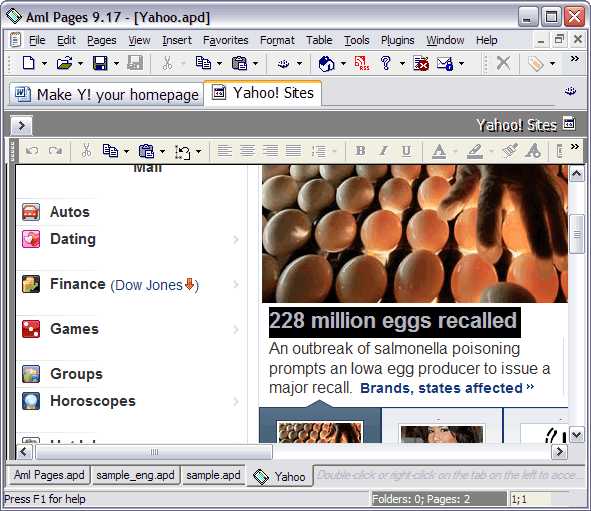Open the Games link

(74, 329)
